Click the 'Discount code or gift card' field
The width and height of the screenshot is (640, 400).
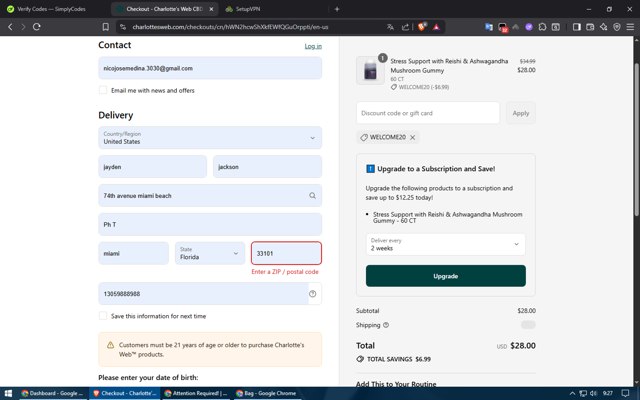pyautogui.click(x=428, y=113)
